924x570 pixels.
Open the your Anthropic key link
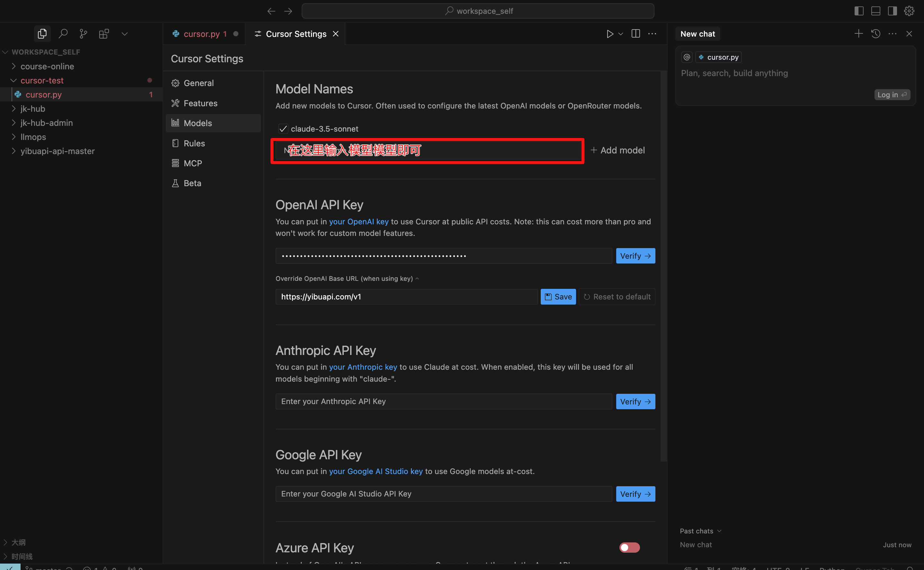(363, 367)
